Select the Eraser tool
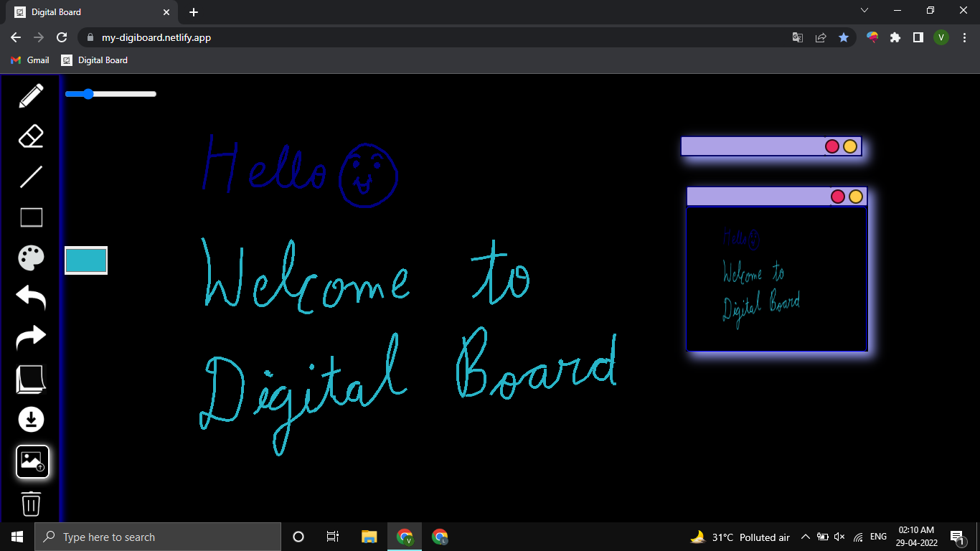This screenshot has width=980, height=551. tap(31, 136)
